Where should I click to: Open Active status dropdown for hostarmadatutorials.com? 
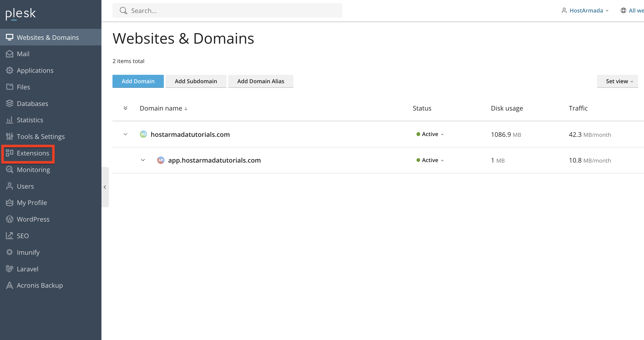tap(430, 134)
